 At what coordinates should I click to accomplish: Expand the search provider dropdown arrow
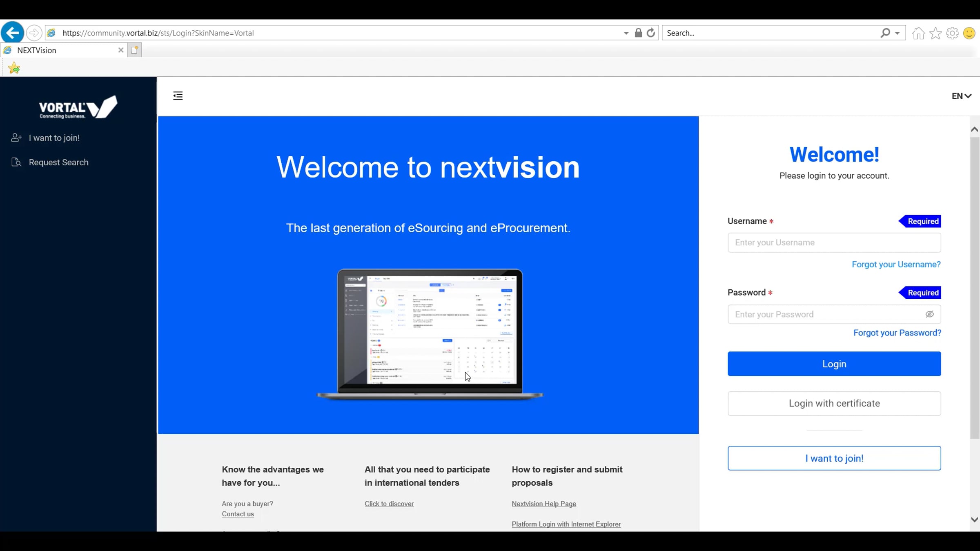[x=897, y=33]
